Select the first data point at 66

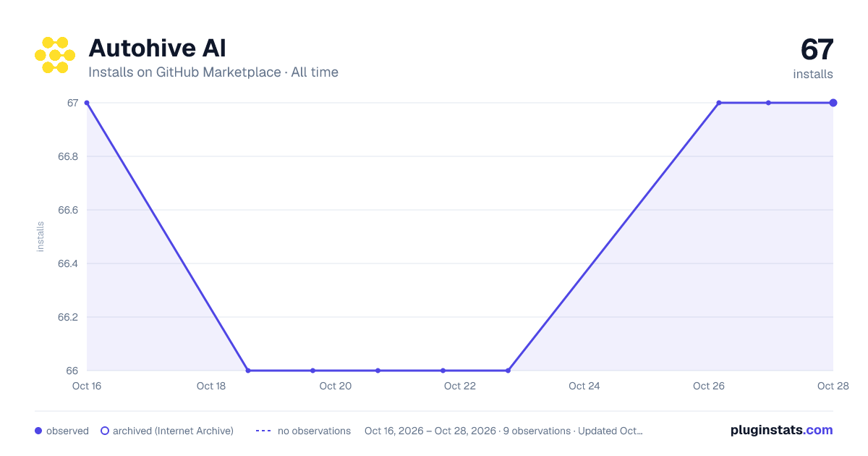click(248, 371)
